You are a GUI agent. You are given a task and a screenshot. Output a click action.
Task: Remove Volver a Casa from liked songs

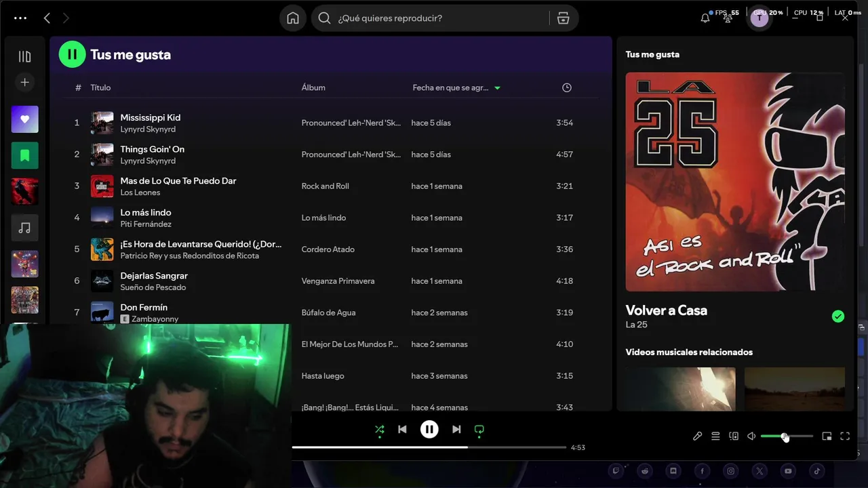point(838,317)
